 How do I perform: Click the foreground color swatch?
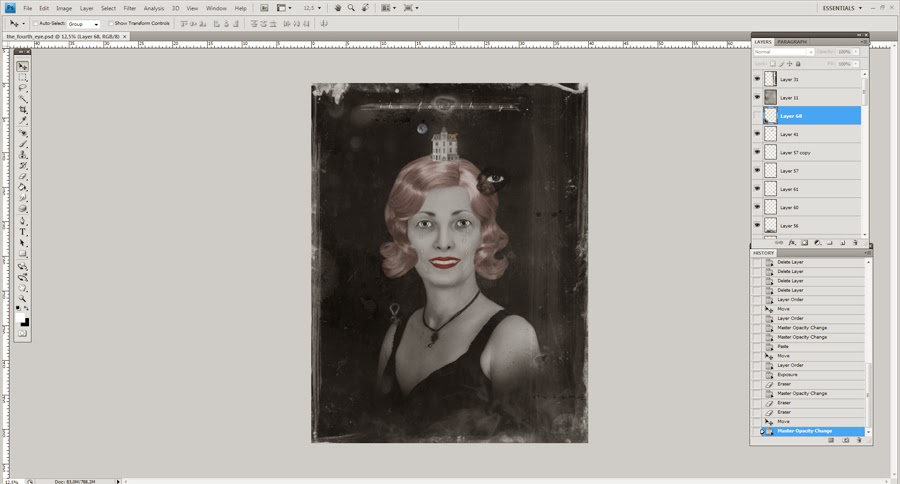coord(21,317)
